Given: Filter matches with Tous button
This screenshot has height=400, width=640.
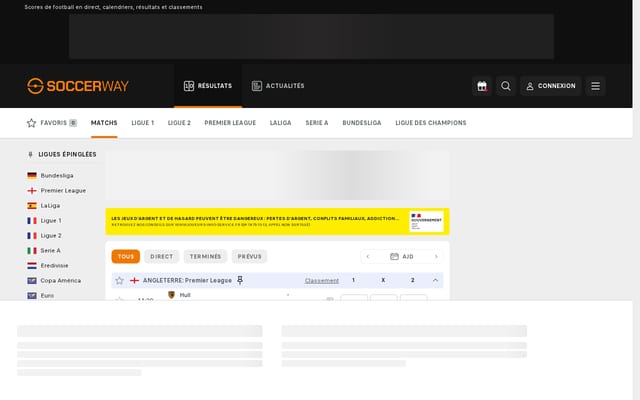Looking at the screenshot, I should point(126,256).
